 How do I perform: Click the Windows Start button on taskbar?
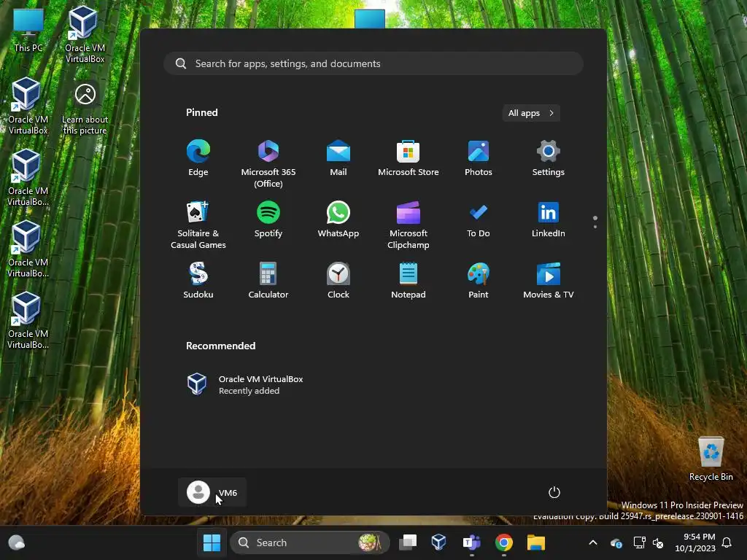pos(212,542)
